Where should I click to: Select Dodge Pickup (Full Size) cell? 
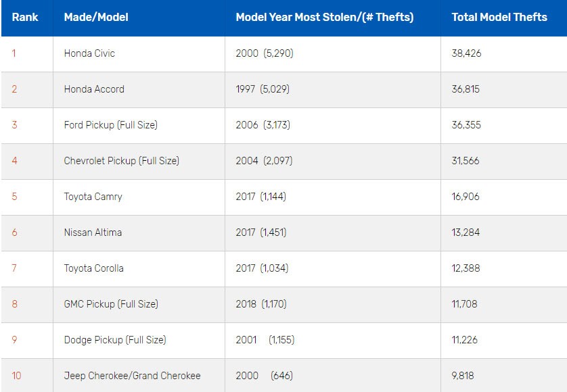pyautogui.click(x=114, y=340)
